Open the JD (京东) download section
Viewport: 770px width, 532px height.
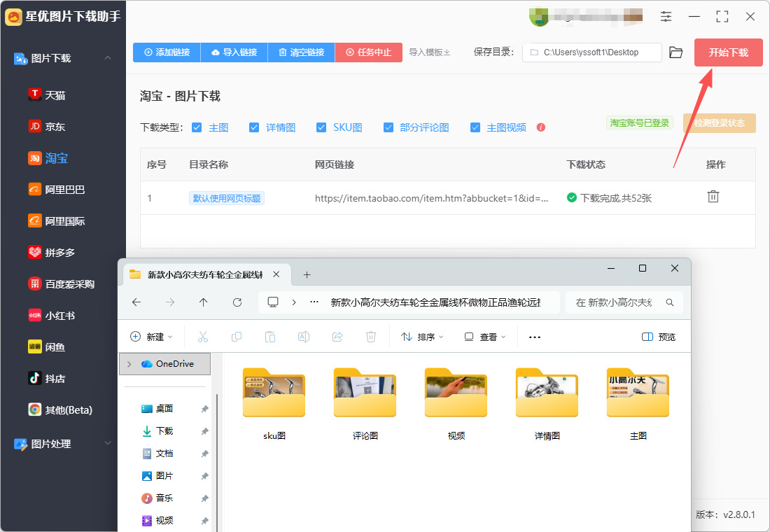pos(47,126)
